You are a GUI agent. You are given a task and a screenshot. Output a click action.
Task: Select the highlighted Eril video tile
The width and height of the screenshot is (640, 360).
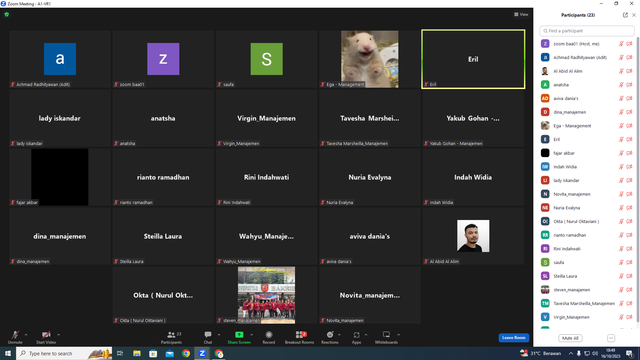473,59
